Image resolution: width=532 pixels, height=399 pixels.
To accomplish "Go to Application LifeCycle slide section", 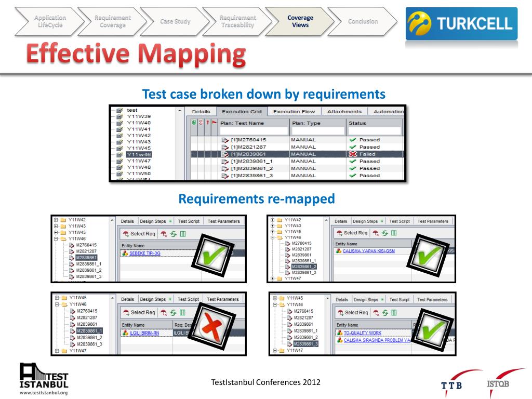I will pyautogui.click(x=50, y=21).
